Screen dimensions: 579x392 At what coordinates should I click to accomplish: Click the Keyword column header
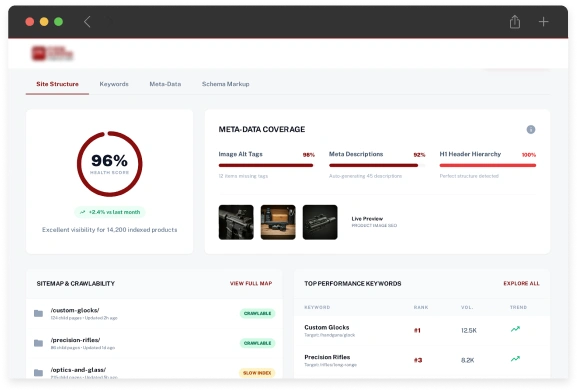(x=317, y=307)
